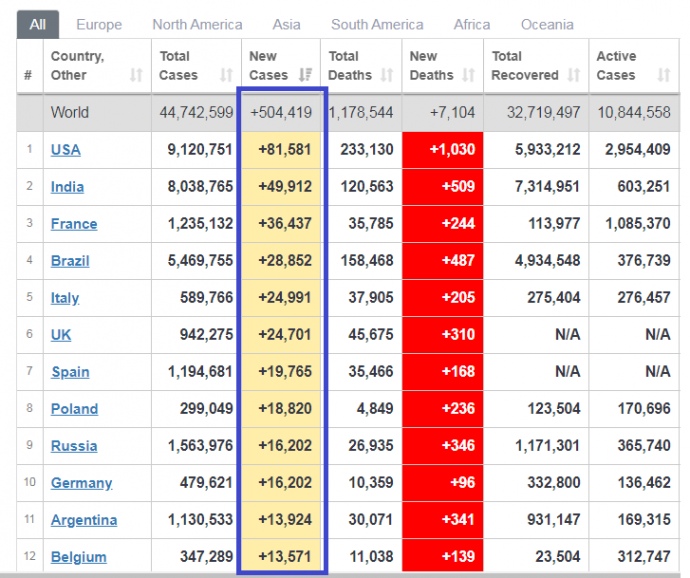Sort by Active Cases arrow icon
This screenshot has width=690, height=578.
664,75
